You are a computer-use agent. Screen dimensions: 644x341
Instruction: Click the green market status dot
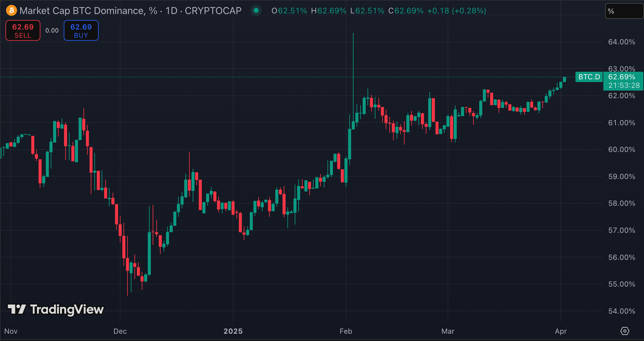[256, 11]
